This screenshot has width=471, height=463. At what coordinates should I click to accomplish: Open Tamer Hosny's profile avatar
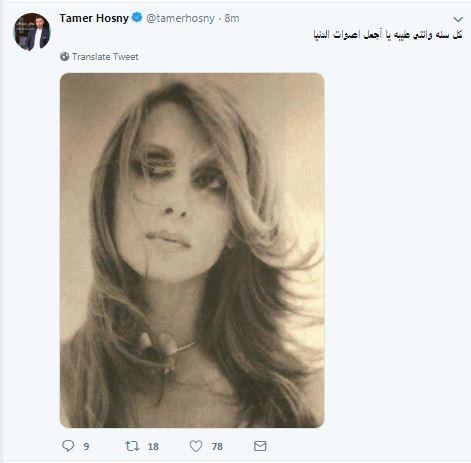(32, 32)
